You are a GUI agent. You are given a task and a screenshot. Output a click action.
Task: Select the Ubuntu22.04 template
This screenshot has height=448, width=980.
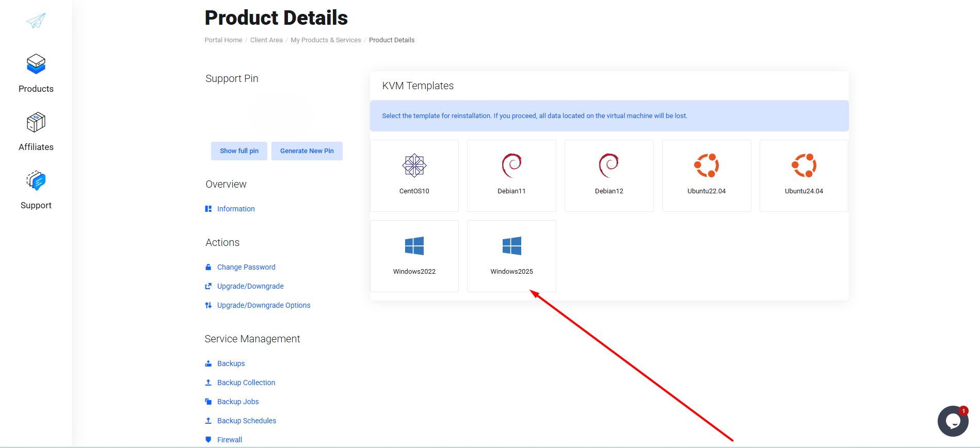(x=706, y=175)
